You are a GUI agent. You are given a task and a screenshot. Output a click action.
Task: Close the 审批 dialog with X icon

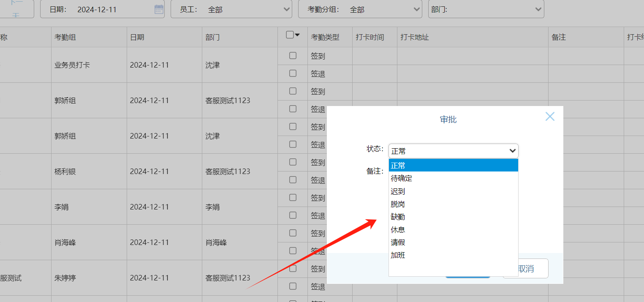pos(549,117)
